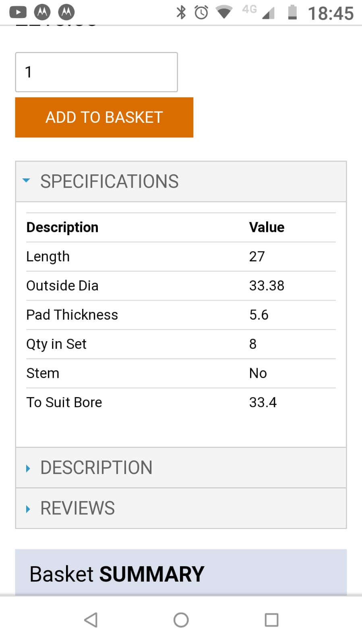Image resolution: width=362 pixels, height=644 pixels.
Task: Tap the Basket Summary heading
Action: pos(117,574)
